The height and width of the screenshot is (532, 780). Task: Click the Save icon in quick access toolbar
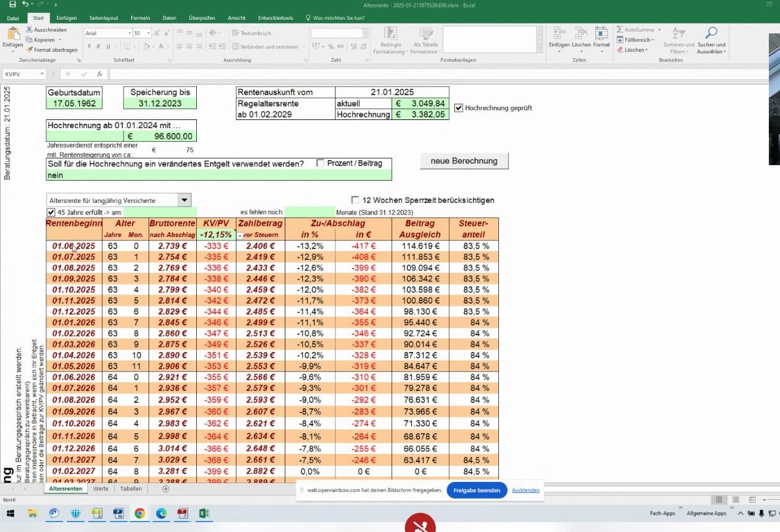point(12,4)
